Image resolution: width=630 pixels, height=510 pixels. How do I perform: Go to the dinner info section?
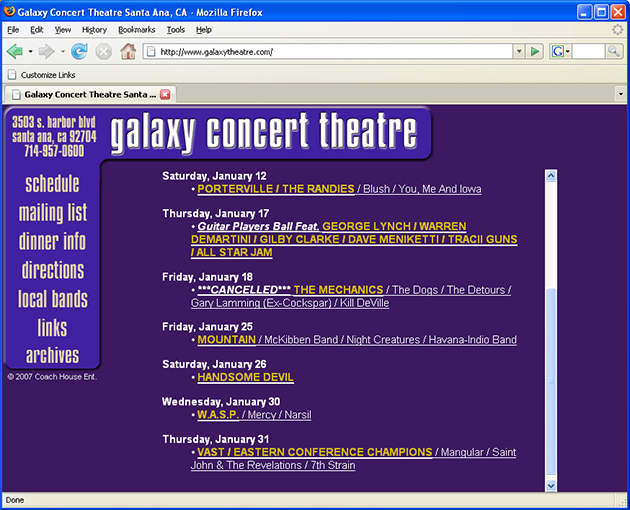pyautogui.click(x=53, y=242)
